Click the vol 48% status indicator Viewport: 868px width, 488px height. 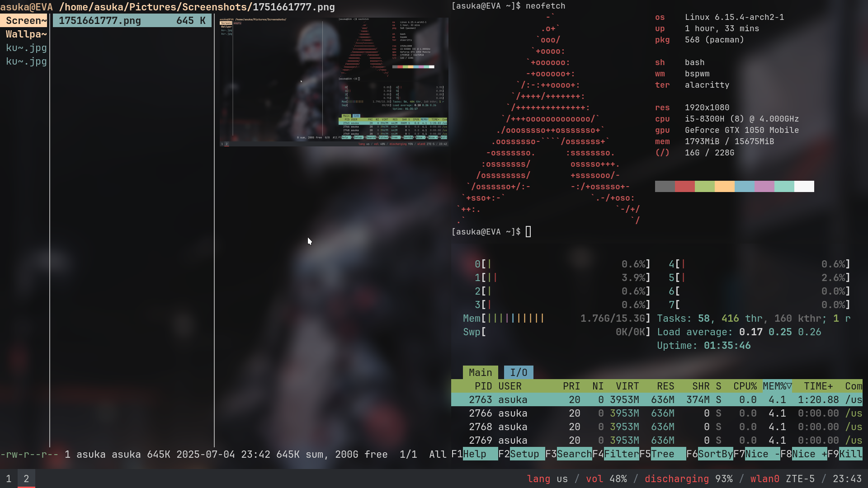606,479
